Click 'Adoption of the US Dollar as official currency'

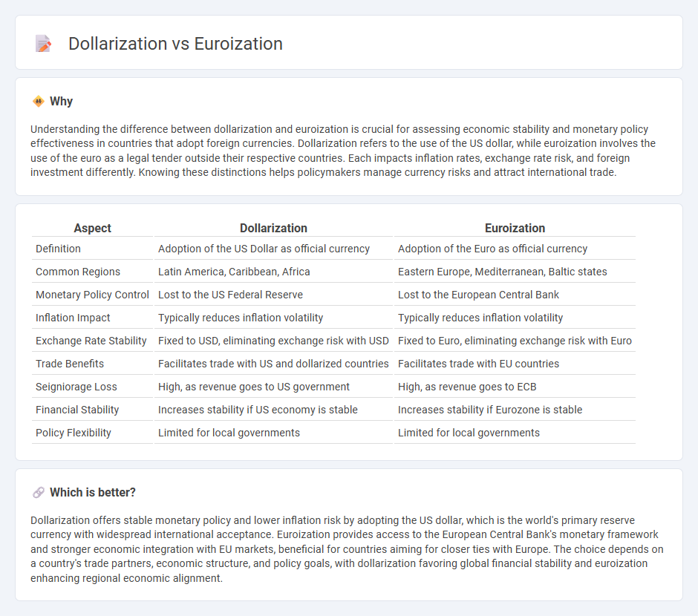pos(264,249)
